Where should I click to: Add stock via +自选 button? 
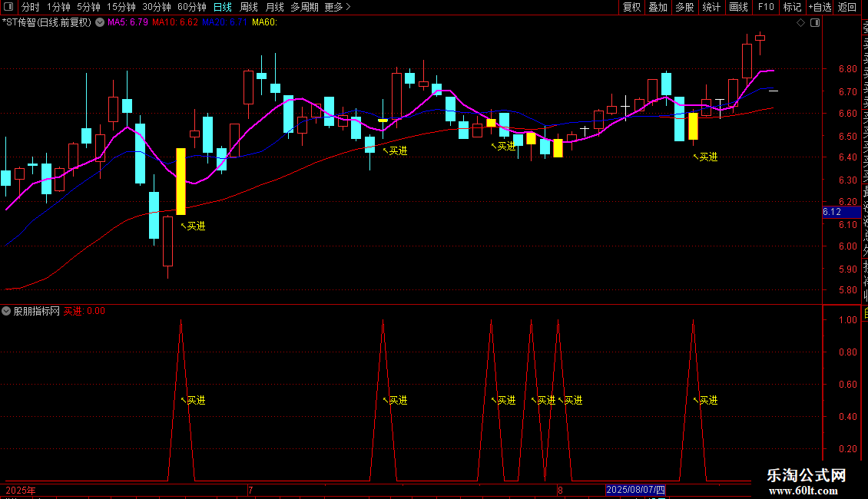tap(820, 7)
